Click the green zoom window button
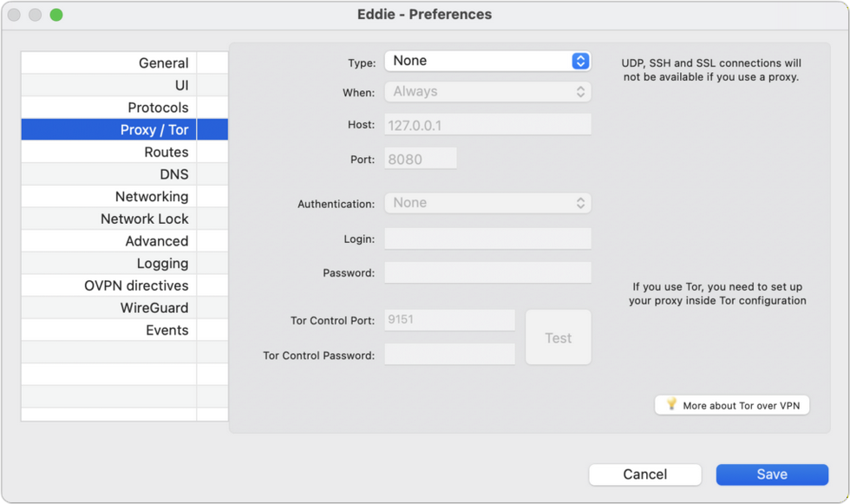 56,15
